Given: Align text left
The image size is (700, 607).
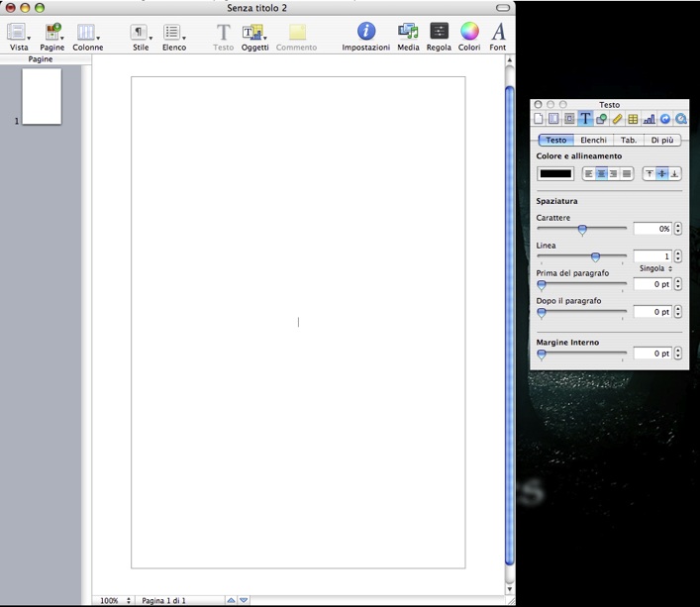Looking at the screenshot, I should [x=589, y=173].
